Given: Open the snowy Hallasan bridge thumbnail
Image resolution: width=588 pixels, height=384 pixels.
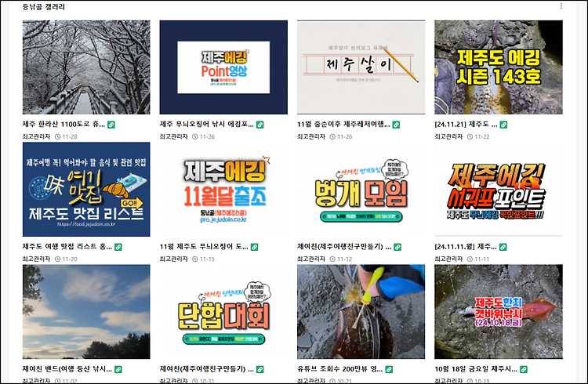Looking at the screenshot, I should [x=86, y=67].
